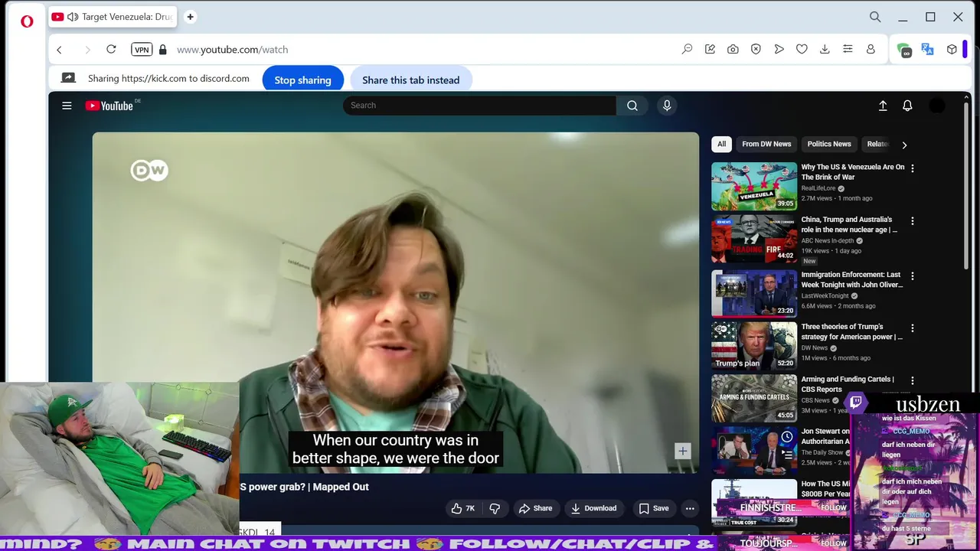The width and height of the screenshot is (980, 551).
Task: Open the send flow arrow icon
Action: (x=779, y=49)
